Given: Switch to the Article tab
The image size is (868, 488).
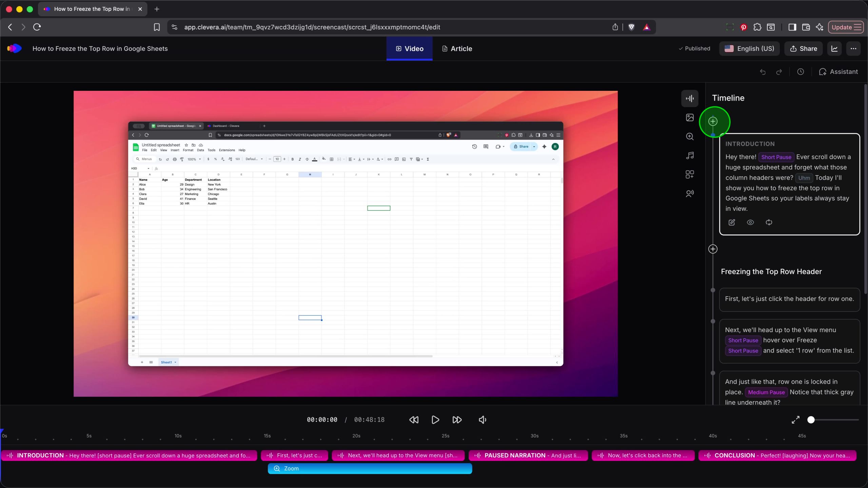Looking at the screenshot, I should tap(457, 48).
